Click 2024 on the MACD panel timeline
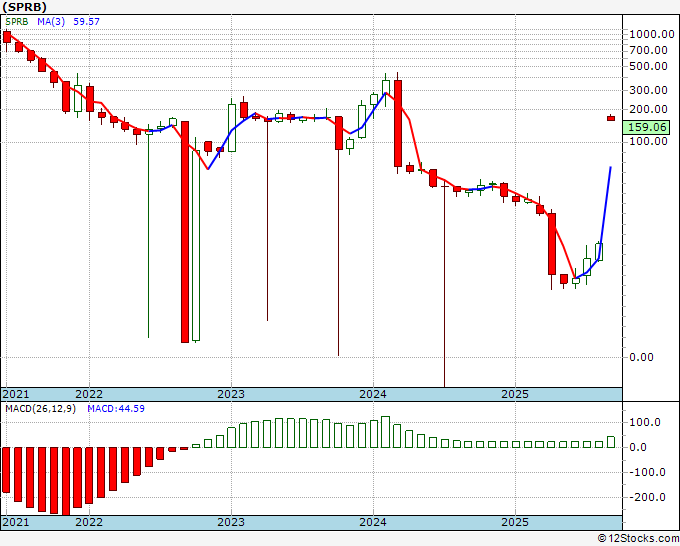 pyautogui.click(x=373, y=522)
